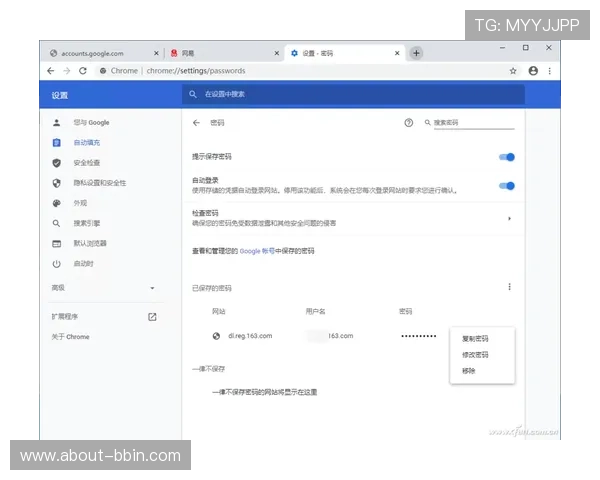
Task: Choose 修改密码 from context menu
Action: click(x=475, y=355)
